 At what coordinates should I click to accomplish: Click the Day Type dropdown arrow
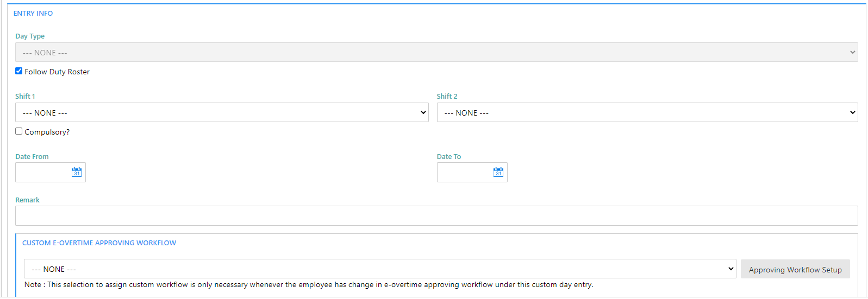point(853,52)
